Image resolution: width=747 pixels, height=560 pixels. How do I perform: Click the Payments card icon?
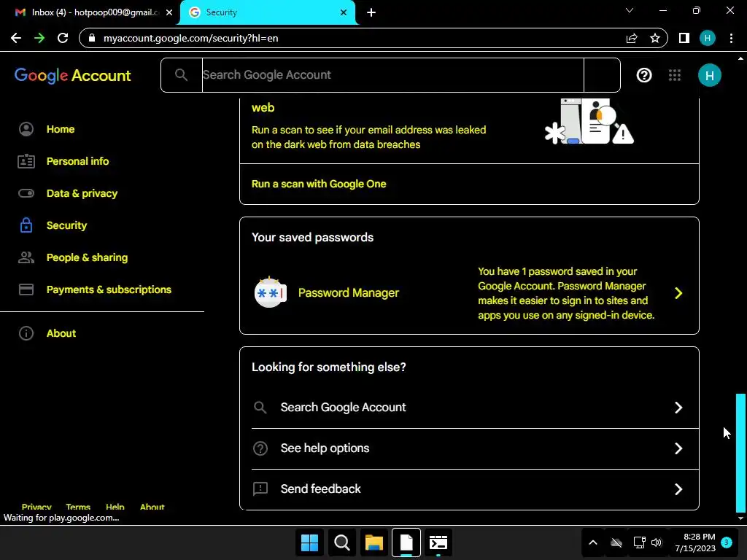pos(26,289)
